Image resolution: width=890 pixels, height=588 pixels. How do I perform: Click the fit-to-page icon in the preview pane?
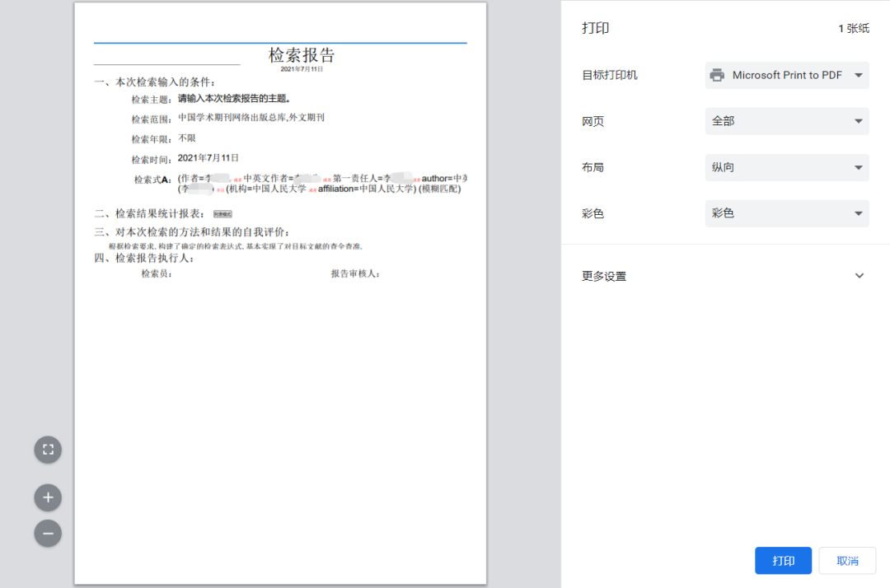tap(47, 450)
